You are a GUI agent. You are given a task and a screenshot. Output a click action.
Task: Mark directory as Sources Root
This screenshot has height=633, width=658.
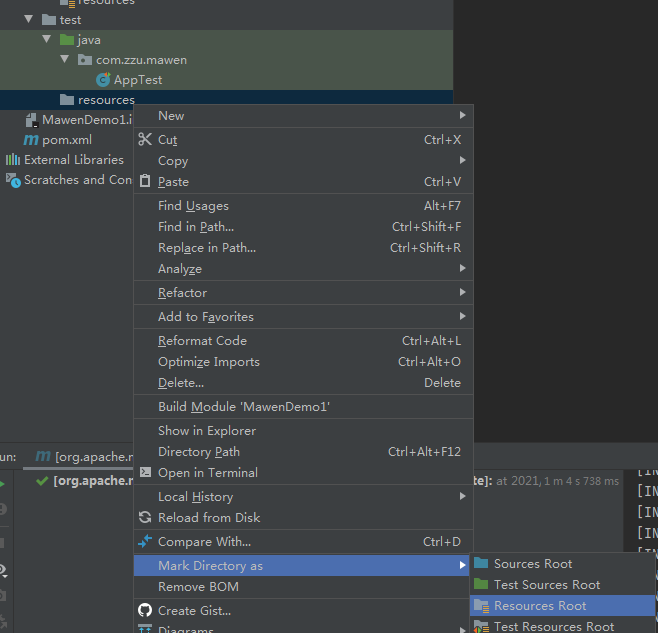562,563
